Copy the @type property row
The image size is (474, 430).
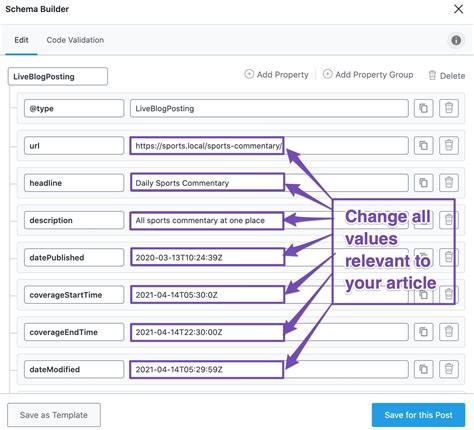[x=423, y=108]
